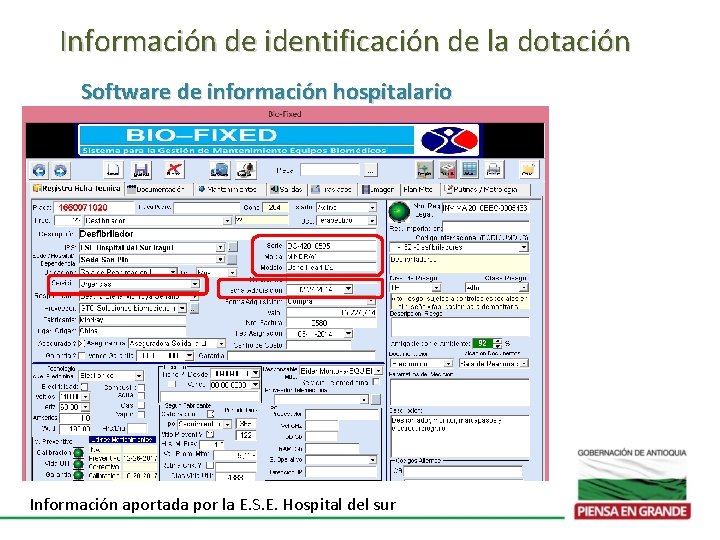The width and height of the screenshot is (720, 540).
Task: Click the Serie input field
Action: coord(332,246)
